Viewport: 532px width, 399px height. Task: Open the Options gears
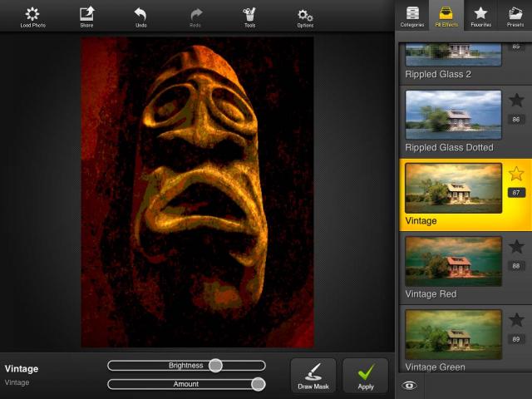click(x=305, y=16)
